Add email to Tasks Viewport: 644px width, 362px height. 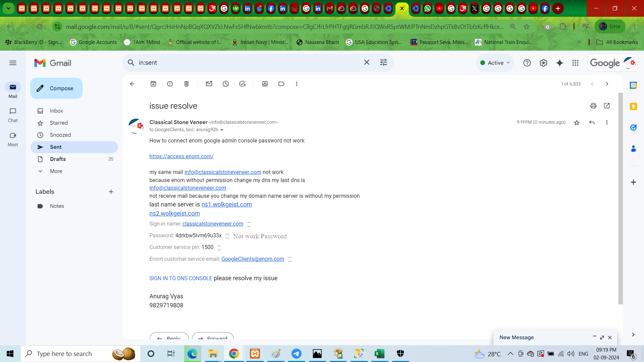click(243, 84)
